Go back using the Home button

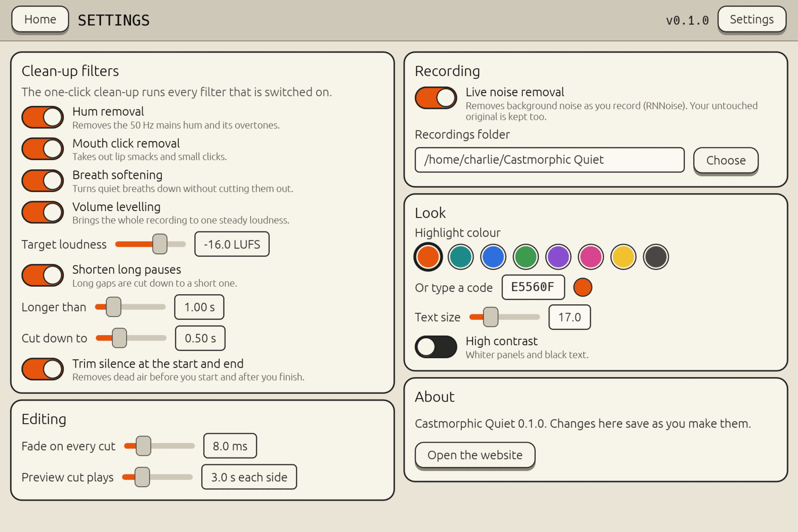click(40, 20)
